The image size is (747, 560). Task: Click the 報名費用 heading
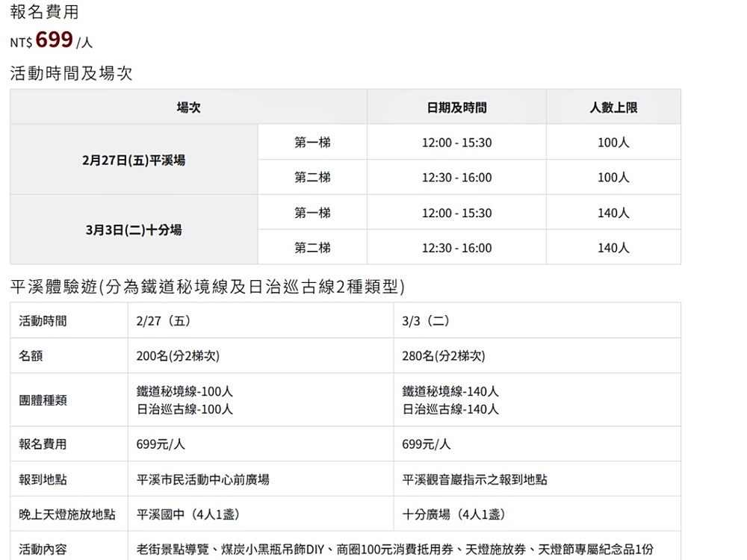coord(44,11)
